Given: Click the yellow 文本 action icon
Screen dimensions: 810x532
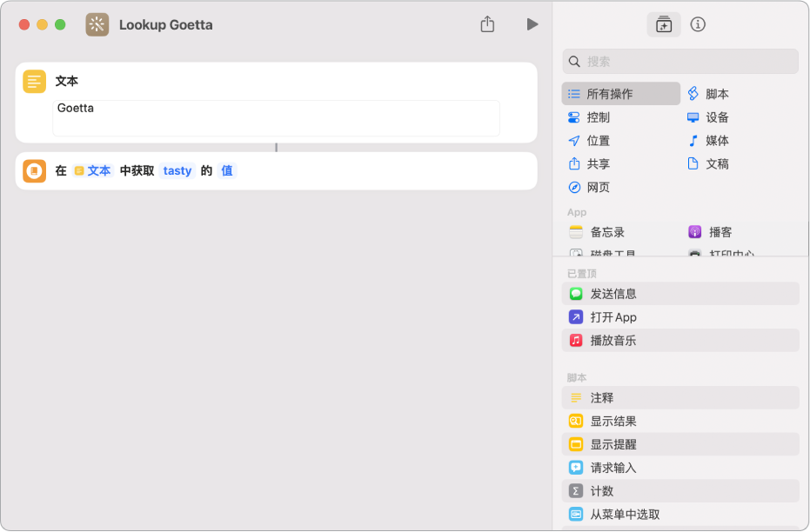Looking at the screenshot, I should click(x=34, y=82).
